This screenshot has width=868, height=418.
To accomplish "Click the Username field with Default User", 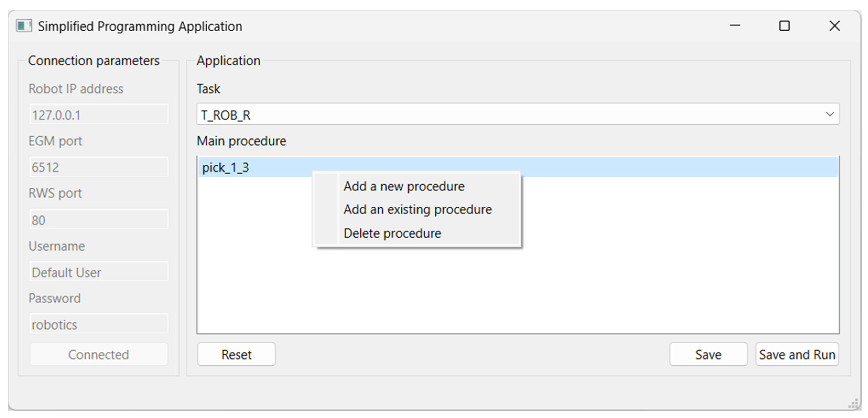I will tap(98, 272).
